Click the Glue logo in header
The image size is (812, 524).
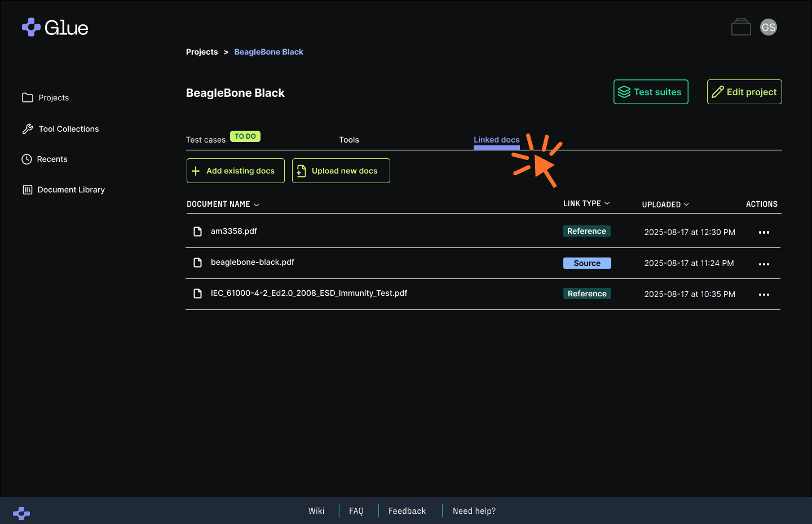coord(55,27)
